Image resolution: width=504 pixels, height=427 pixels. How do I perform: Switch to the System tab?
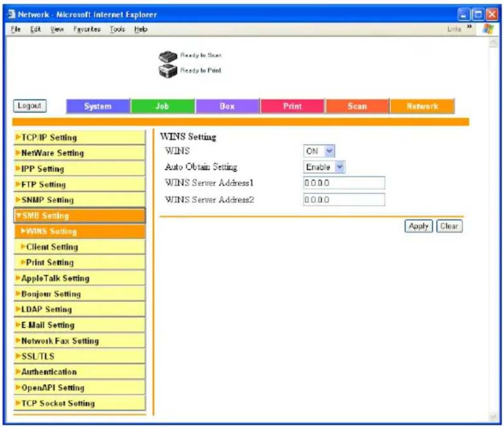pyautogui.click(x=98, y=107)
